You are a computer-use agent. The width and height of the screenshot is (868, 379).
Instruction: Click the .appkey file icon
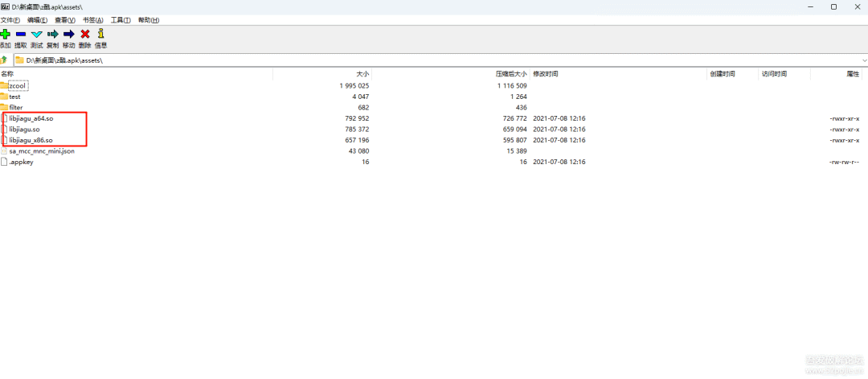click(x=4, y=162)
